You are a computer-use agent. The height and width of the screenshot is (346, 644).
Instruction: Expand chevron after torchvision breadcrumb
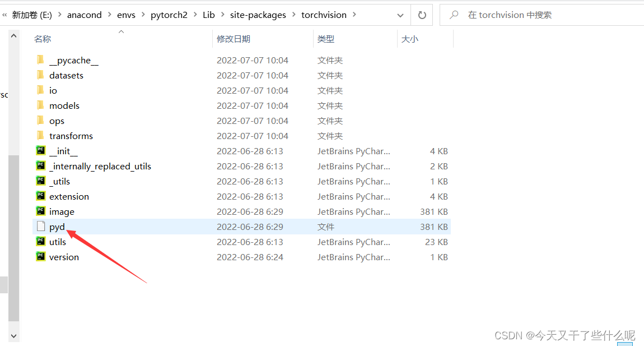coord(354,15)
